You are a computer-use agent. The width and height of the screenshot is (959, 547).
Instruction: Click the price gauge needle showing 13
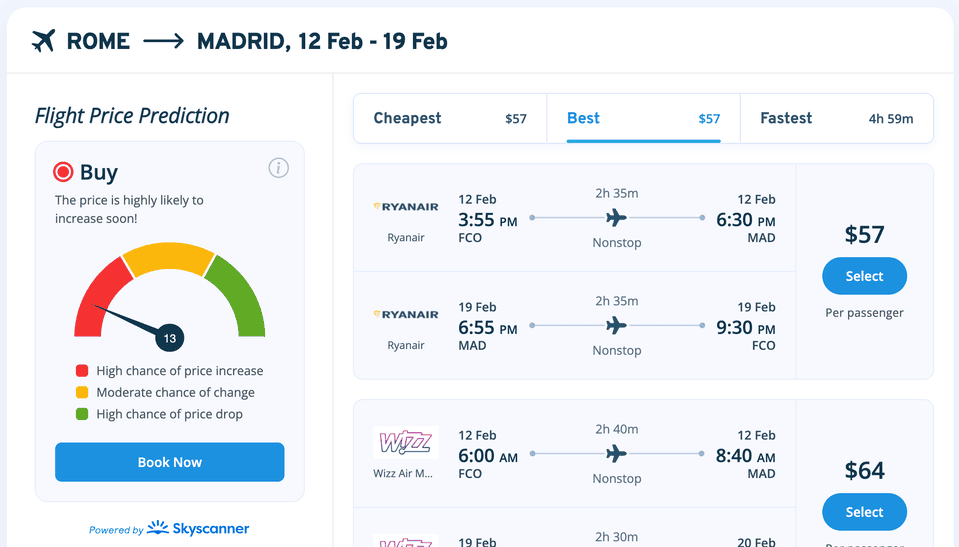pyautogui.click(x=169, y=338)
